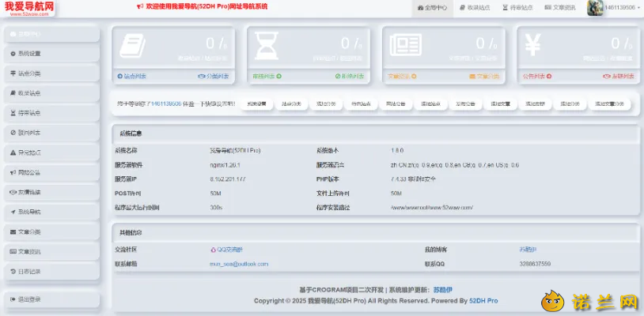Click the 待审站点 quick shortcut pill button
This screenshot has width=644, height=316.
click(x=361, y=104)
